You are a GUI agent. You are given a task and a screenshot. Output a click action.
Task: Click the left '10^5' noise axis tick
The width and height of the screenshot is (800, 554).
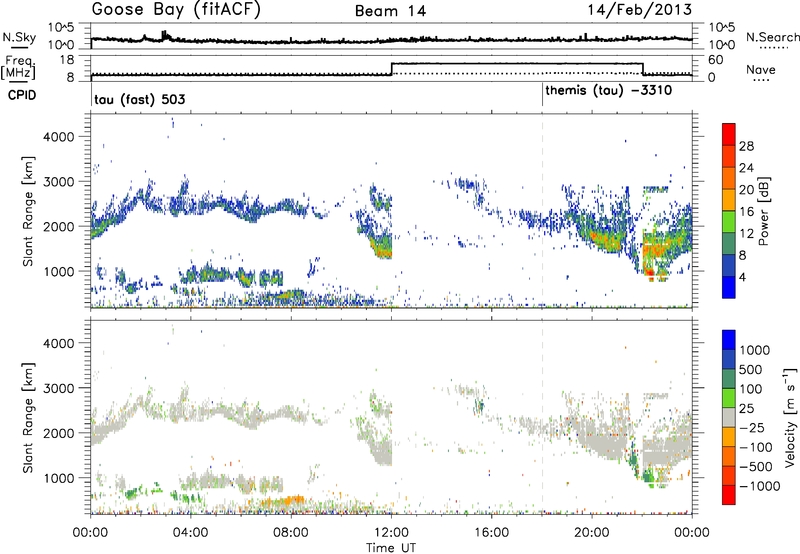click(x=62, y=28)
